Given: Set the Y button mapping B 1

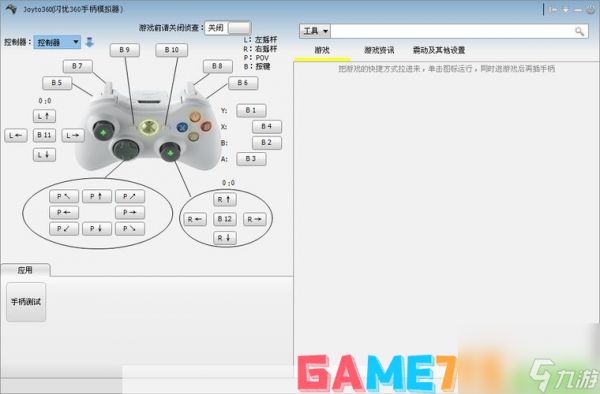Looking at the screenshot, I should [251, 111].
